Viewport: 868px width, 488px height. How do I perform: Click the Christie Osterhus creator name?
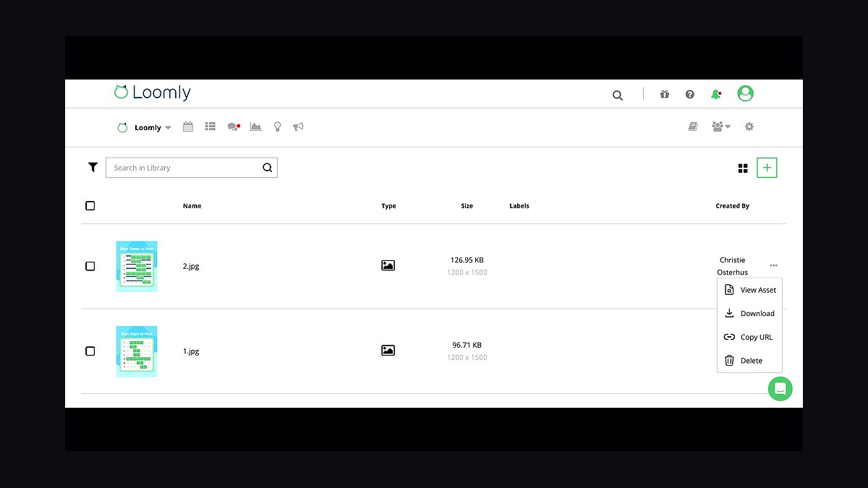[x=733, y=266]
